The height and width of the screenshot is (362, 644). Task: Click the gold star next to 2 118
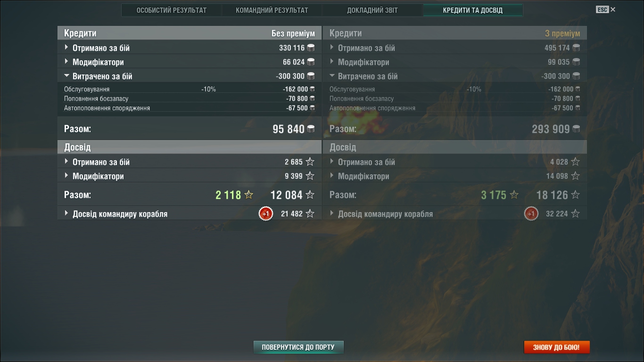(249, 195)
